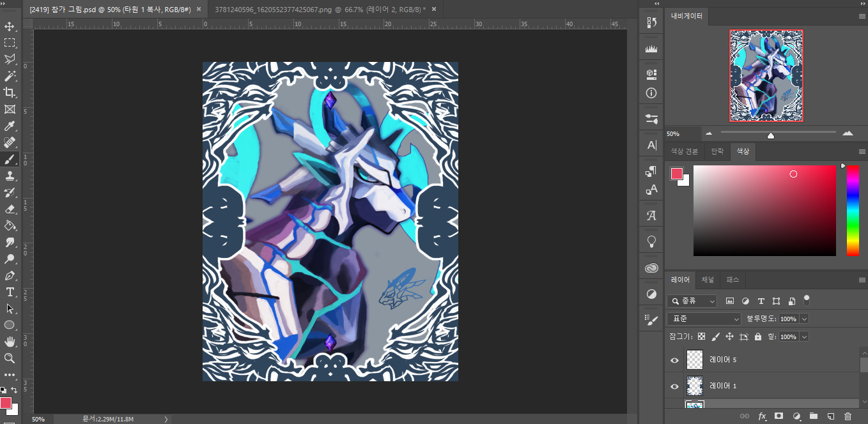Add a layer style with fx button
Screen dimensions: 868x424
point(762,416)
